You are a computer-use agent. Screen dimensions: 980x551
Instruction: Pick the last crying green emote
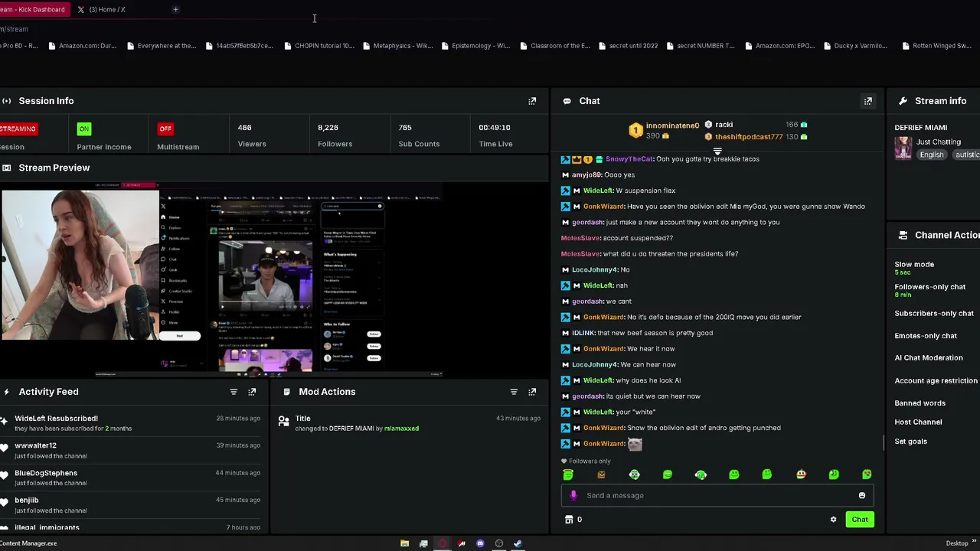point(867,474)
